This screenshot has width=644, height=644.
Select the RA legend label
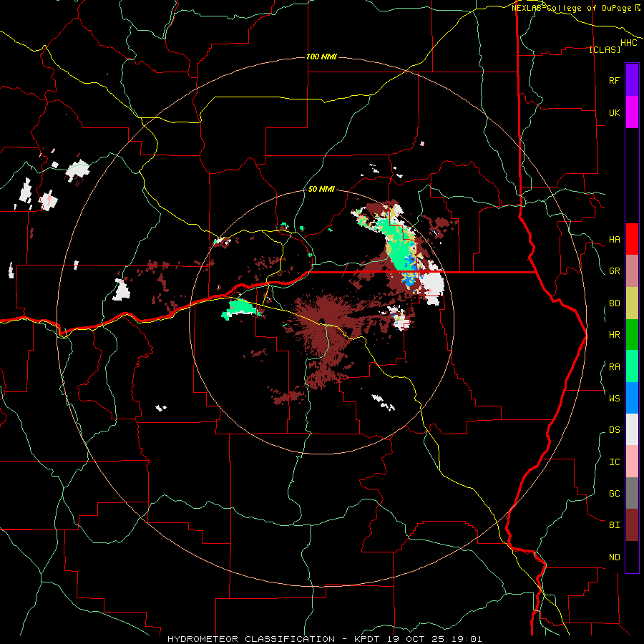click(614, 367)
